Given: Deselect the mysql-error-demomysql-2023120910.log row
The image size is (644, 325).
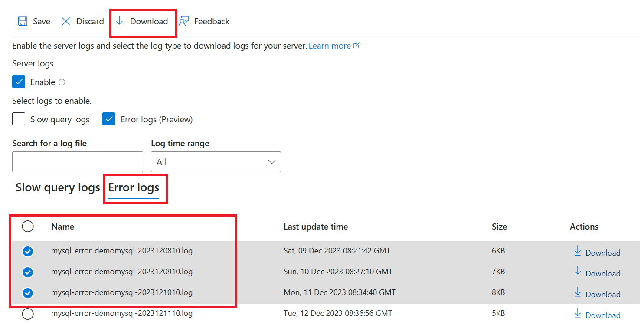Looking at the screenshot, I should coord(28,272).
